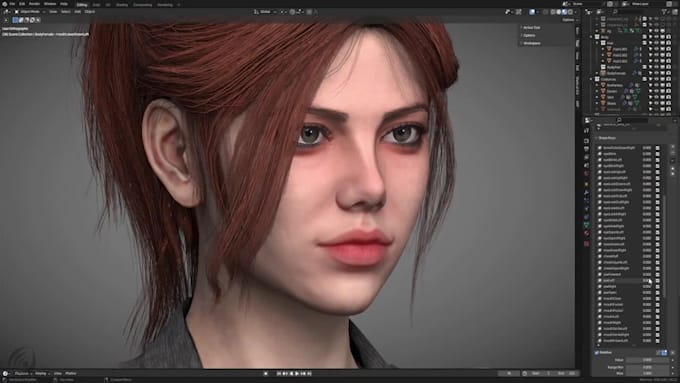The width and height of the screenshot is (680, 383).
Task: Open the timeline Marker menu
Action: (71, 373)
